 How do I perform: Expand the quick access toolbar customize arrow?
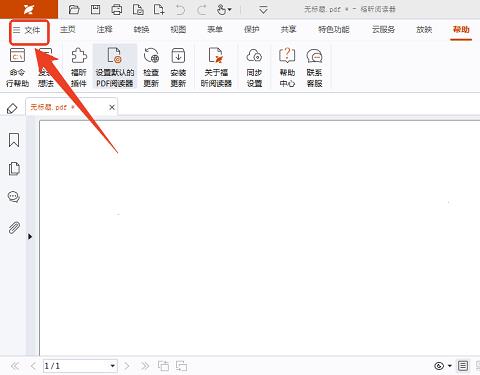tap(263, 10)
